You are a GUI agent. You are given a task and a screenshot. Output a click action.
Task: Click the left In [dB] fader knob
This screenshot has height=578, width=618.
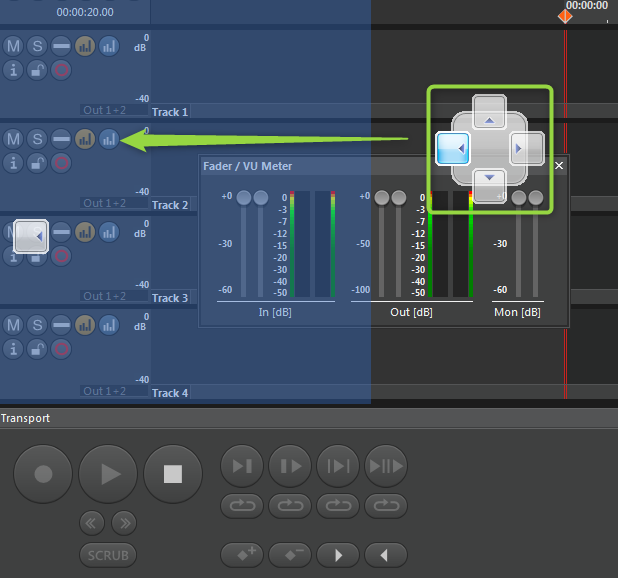[x=243, y=198]
